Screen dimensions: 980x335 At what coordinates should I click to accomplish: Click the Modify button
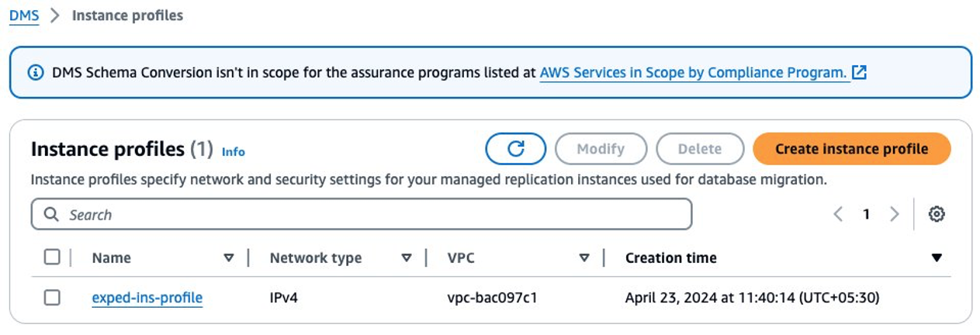pyautogui.click(x=601, y=149)
